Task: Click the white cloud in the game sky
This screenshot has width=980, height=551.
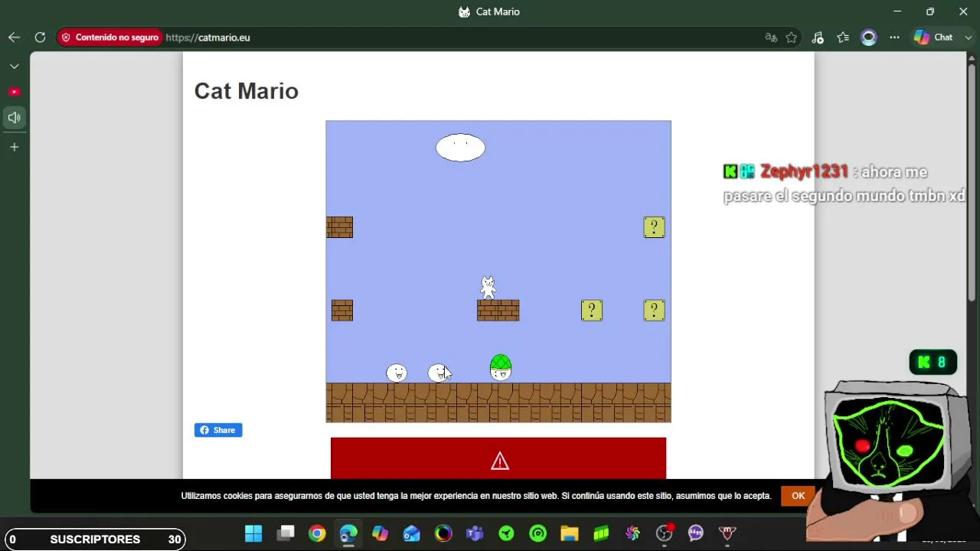Action: point(460,148)
